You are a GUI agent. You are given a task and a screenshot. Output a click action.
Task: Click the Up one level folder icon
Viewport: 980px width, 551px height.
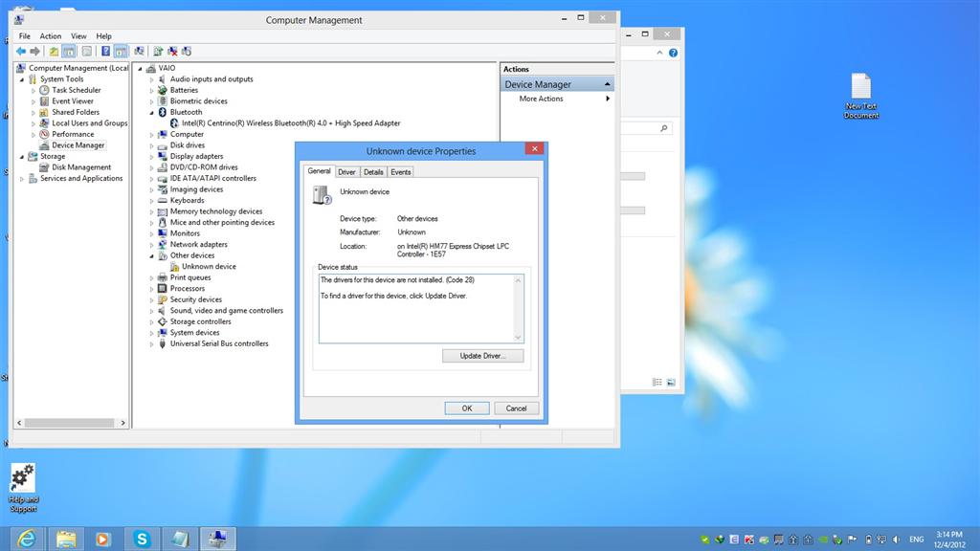point(54,52)
